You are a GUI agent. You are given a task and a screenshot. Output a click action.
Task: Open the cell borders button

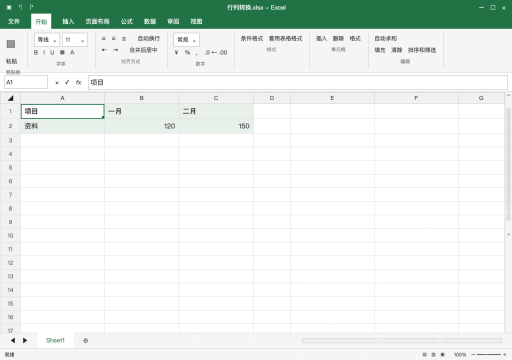tap(62, 52)
